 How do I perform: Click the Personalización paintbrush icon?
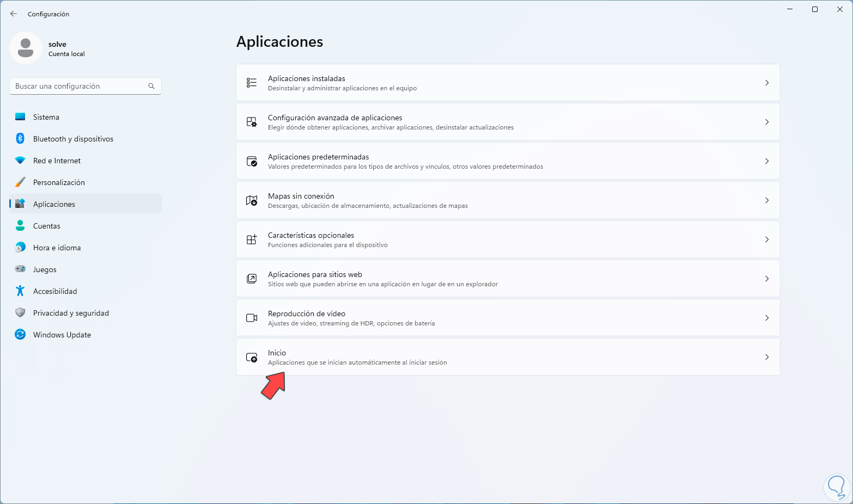point(20,182)
